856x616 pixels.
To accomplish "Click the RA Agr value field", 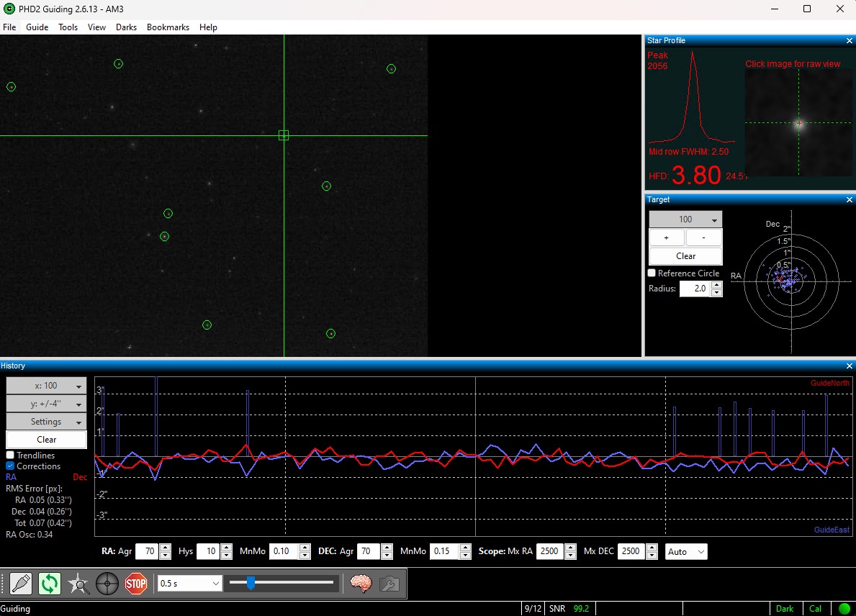I will tap(146, 552).
